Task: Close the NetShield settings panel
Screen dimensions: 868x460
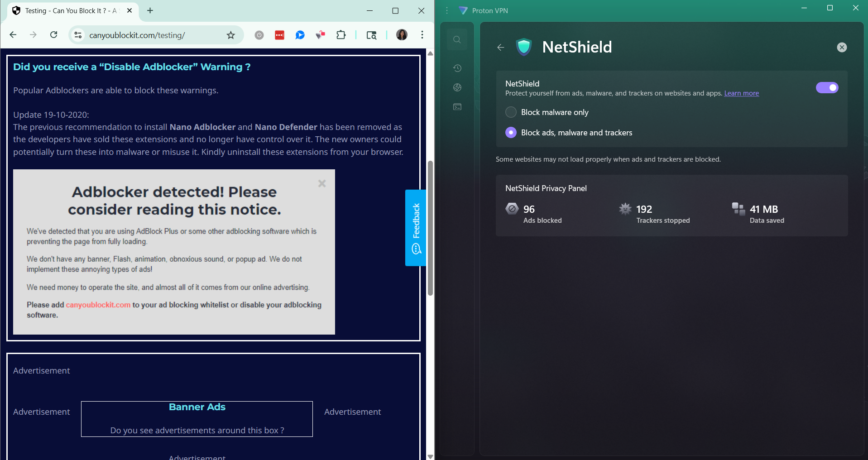Action: pos(842,47)
